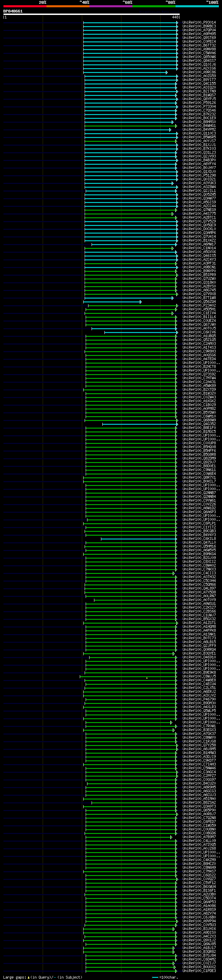222x980 pixels.
Task: Select the label UniRef100_P23402
Action: pos(199,306)
